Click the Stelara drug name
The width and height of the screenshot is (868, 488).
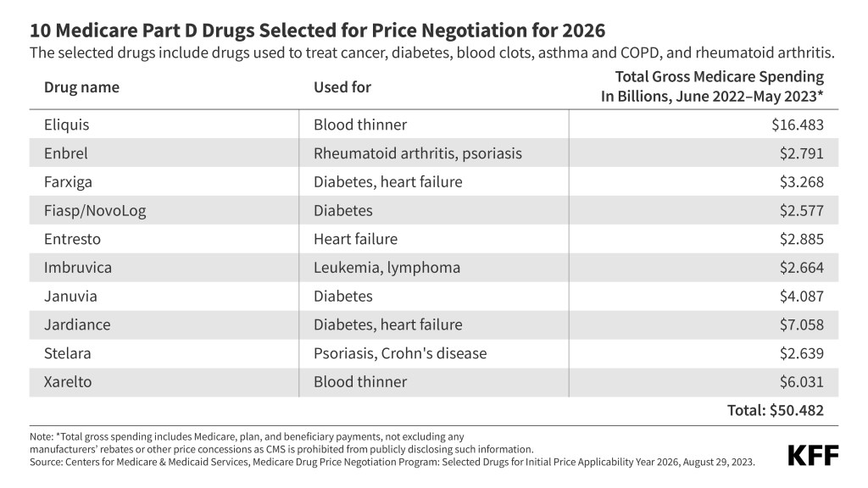coord(67,353)
